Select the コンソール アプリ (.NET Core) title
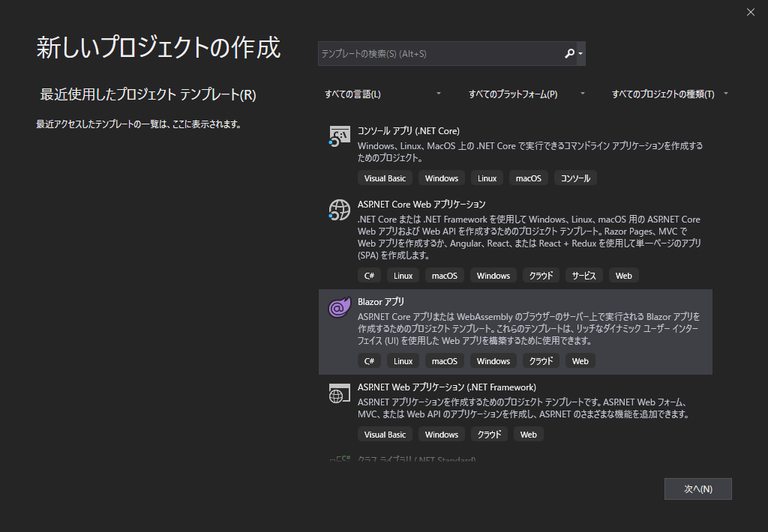The image size is (768, 532). click(409, 130)
